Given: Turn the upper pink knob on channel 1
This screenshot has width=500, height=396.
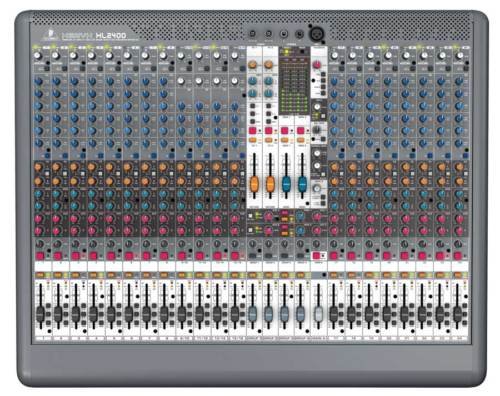Looking at the screenshot, I should [x=39, y=219].
